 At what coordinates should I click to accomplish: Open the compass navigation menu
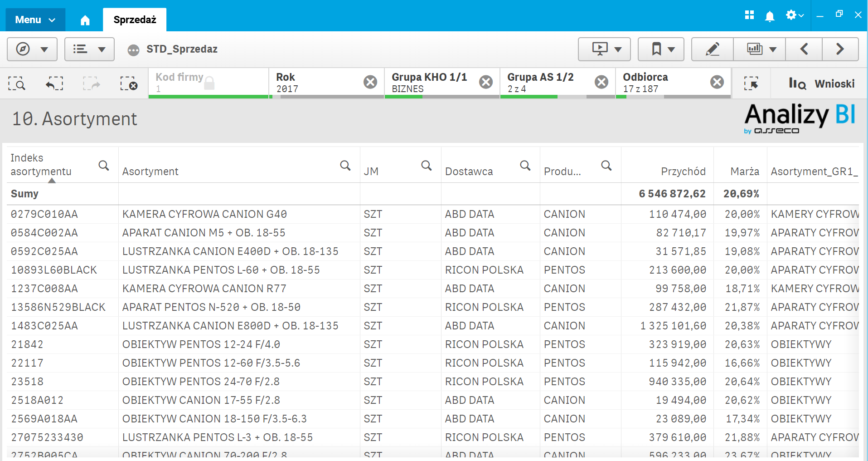coord(32,49)
